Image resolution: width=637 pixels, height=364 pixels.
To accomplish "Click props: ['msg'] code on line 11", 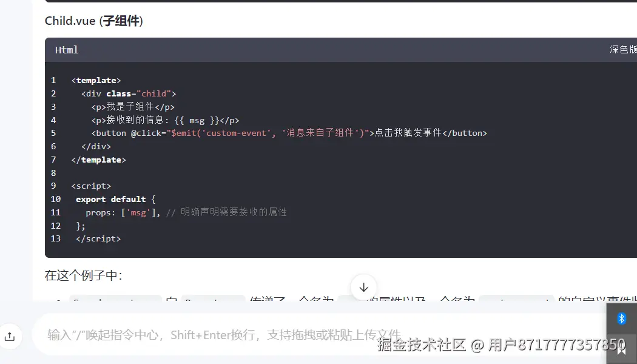I will [x=123, y=212].
